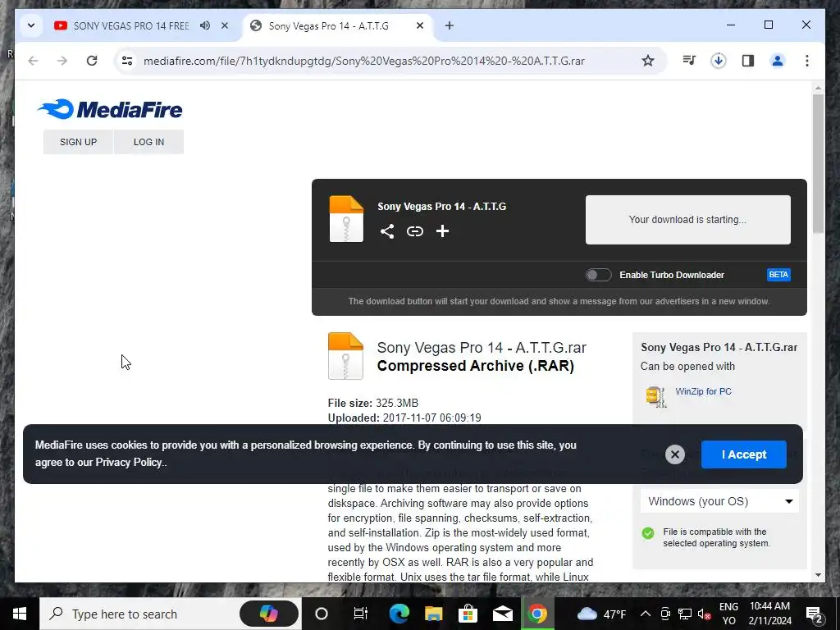
Task: Click the RAR file icon beside Compressed Archive
Action: pos(345,356)
